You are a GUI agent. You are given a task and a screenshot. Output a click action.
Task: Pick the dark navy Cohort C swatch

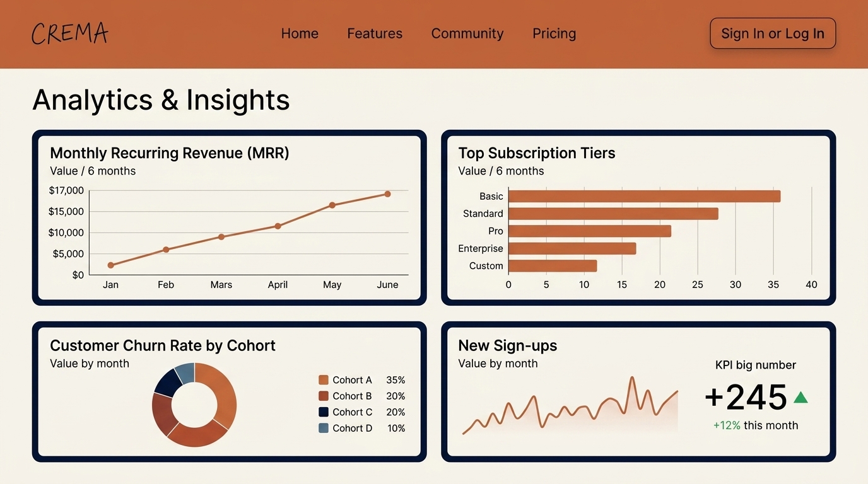pyautogui.click(x=324, y=412)
